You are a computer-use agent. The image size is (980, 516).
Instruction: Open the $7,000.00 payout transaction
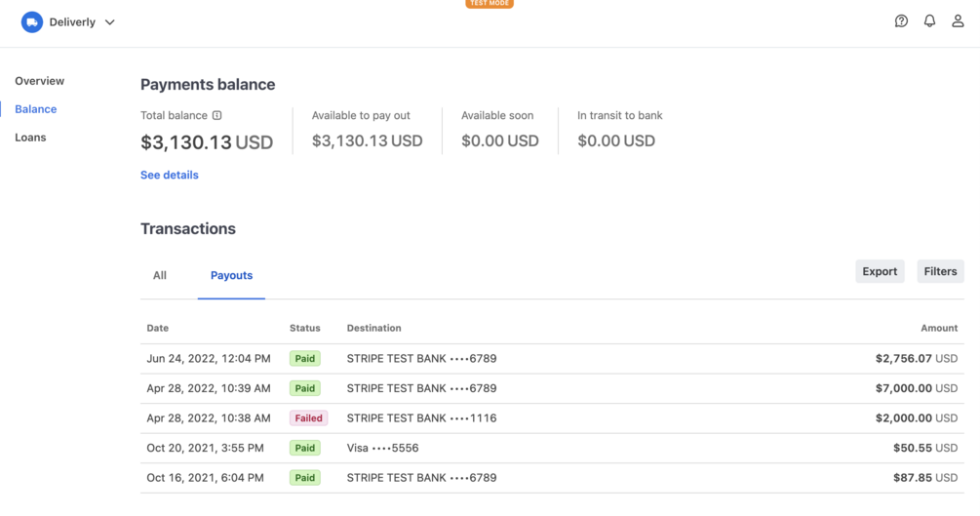[x=552, y=388]
